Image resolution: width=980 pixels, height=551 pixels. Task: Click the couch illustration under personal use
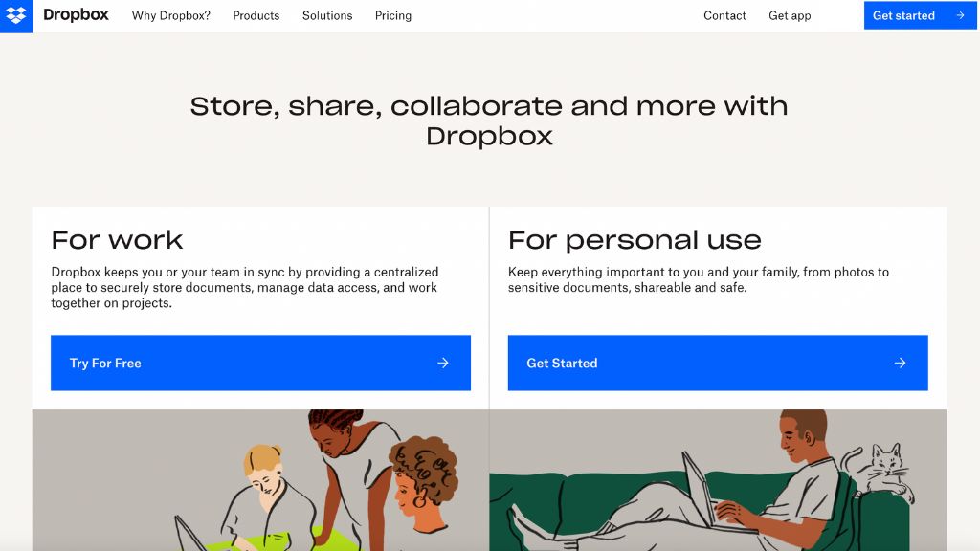[718, 479]
